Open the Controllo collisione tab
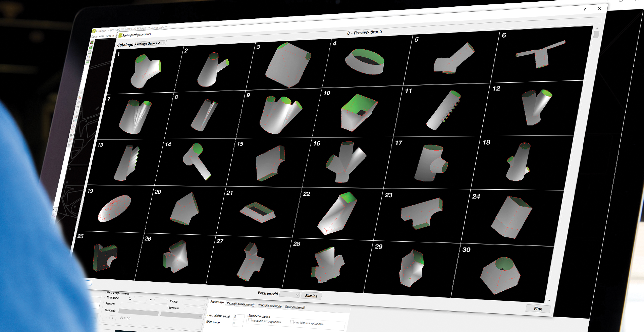 (x=270, y=306)
